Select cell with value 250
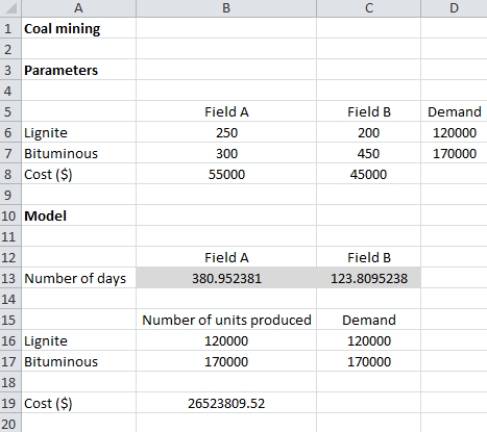The image size is (487, 432). (226, 132)
